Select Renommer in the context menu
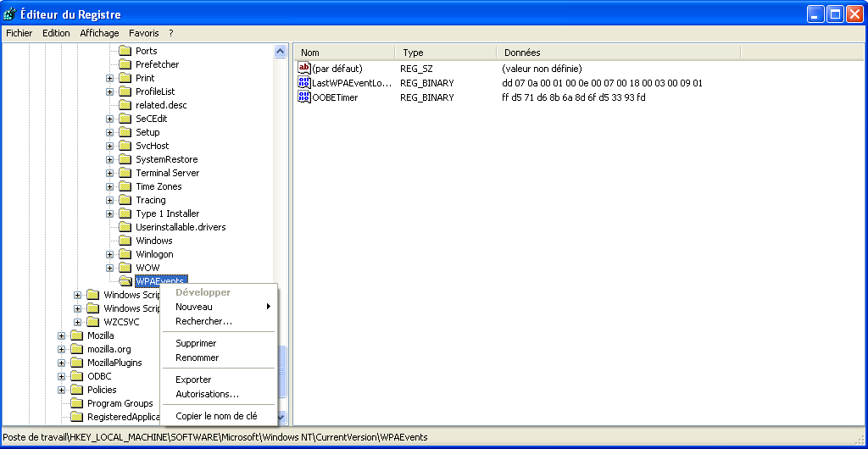The width and height of the screenshot is (868, 449). pos(197,358)
